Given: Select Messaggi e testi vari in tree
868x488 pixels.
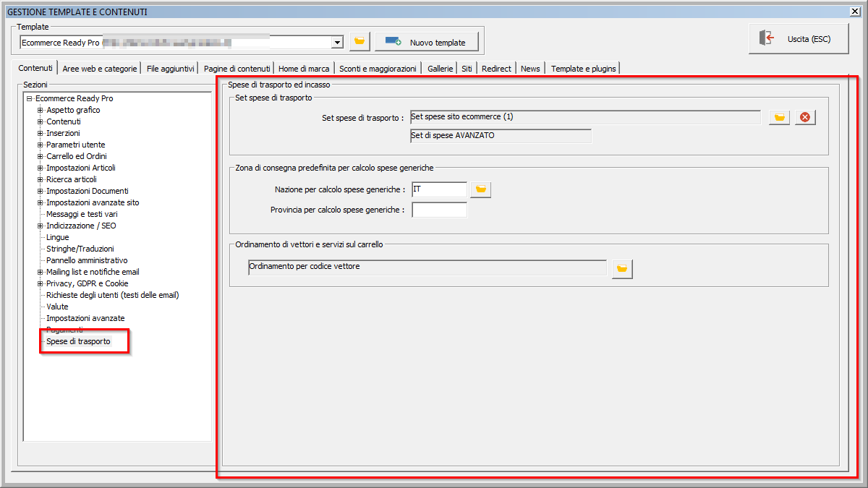Looking at the screenshot, I should [82, 215].
